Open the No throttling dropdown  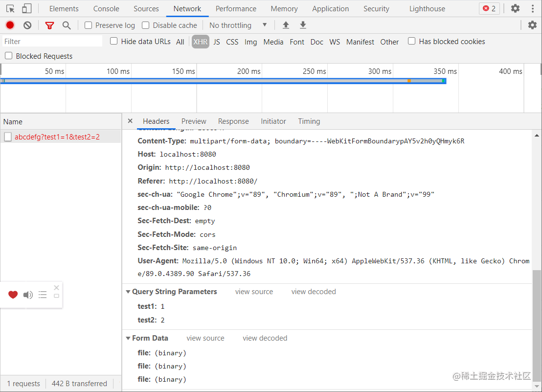click(238, 25)
